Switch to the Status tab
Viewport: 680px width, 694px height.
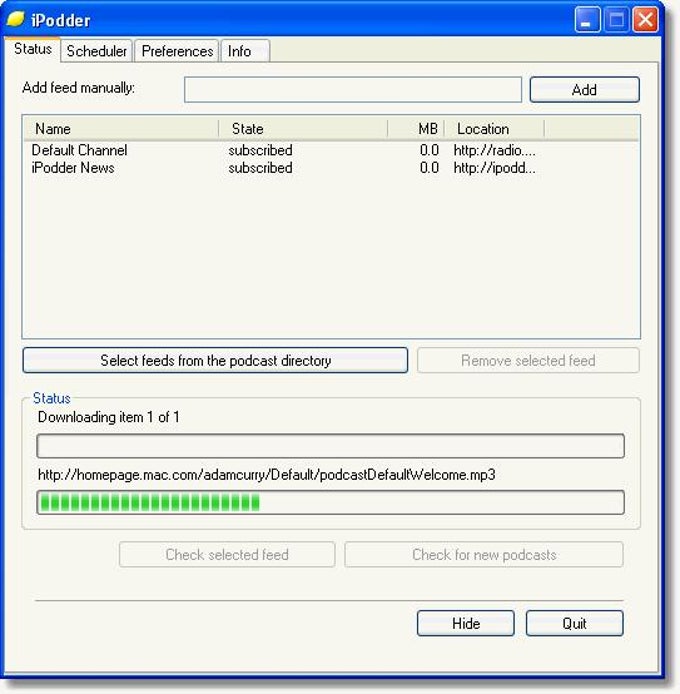(x=33, y=49)
